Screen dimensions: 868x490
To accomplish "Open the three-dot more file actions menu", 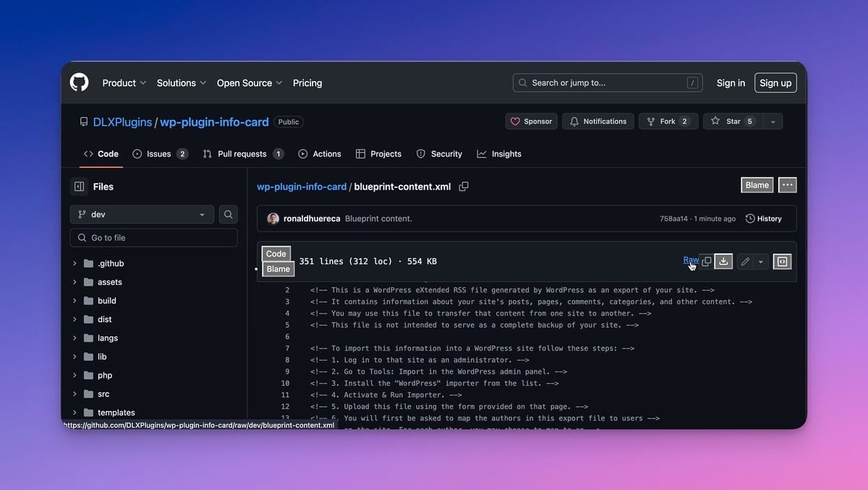I will point(788,185).
